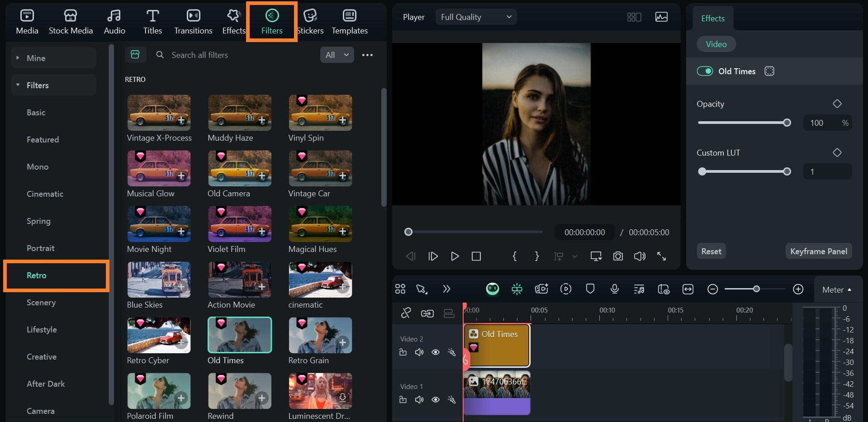Lock the Video 2 track
Image resolution: width=868 pixels, height=422 pixels.
click(403, 352)
